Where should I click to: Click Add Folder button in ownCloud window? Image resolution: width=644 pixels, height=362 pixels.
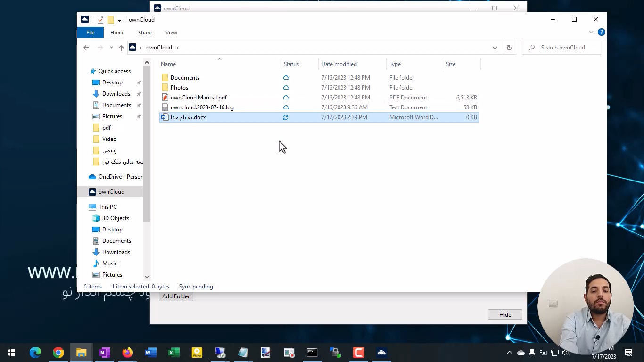click(176, 296)
